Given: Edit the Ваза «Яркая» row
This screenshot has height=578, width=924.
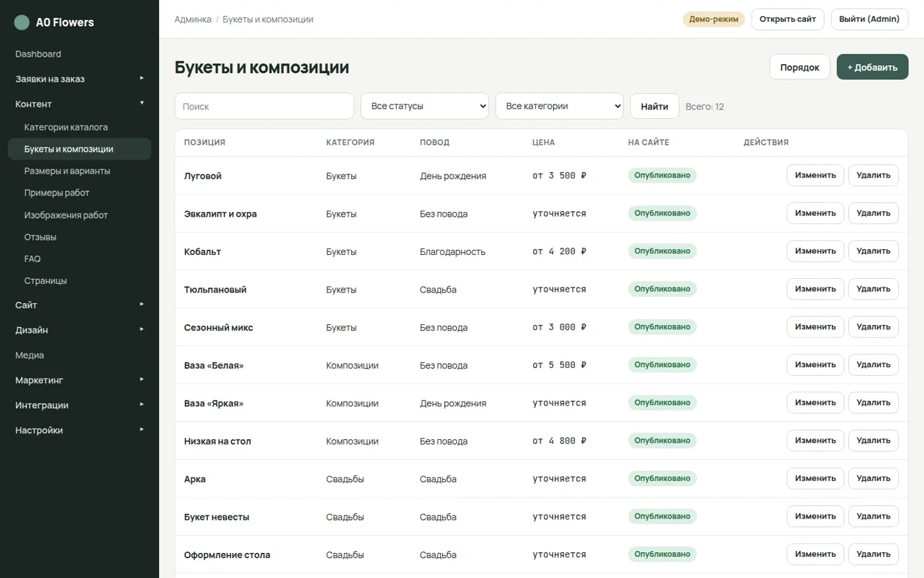Looking at the screenshot, I should [x=815, y=402].
